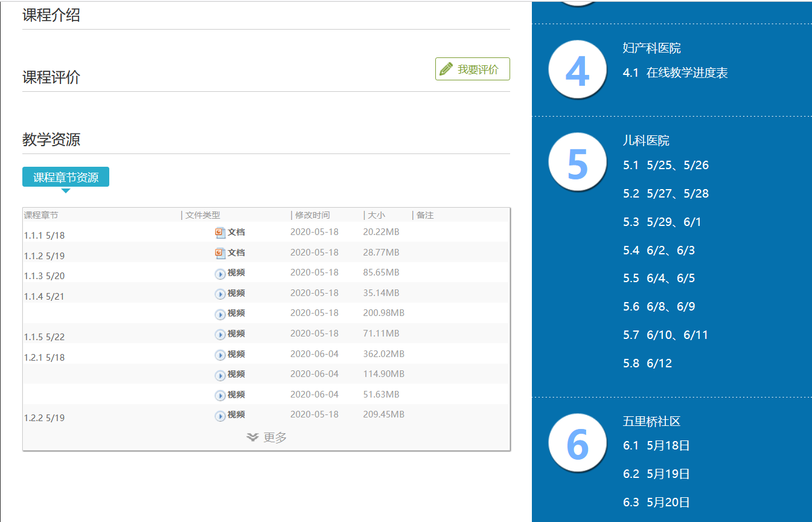Viewport: 812px width, 522px height.
Task: Click the number 5 chapter circle
Action: 577,162
